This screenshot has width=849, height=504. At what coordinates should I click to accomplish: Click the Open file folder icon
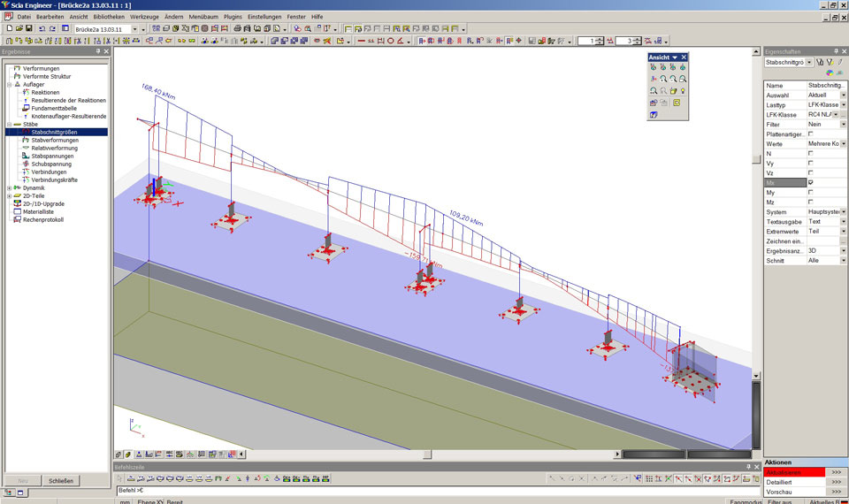19,28
